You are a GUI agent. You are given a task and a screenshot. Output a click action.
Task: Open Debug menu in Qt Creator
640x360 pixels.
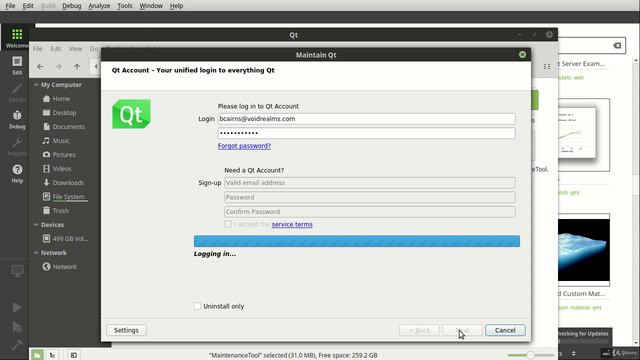pyautogui.click(x=71, y=6)
